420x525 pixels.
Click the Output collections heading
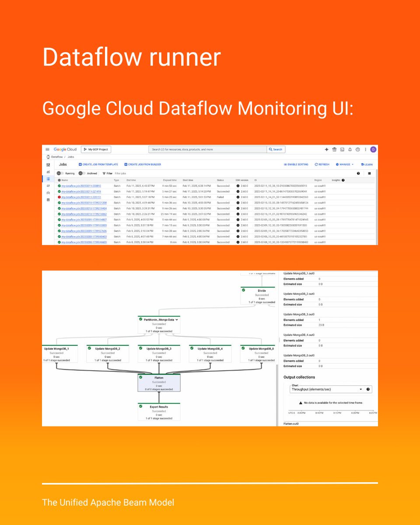click(299, 377)
